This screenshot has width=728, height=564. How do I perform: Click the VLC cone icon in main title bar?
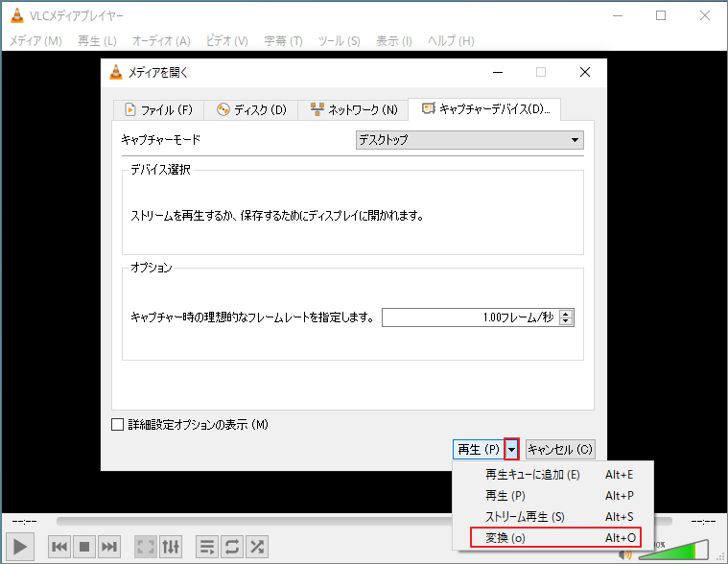click(16, 15)
